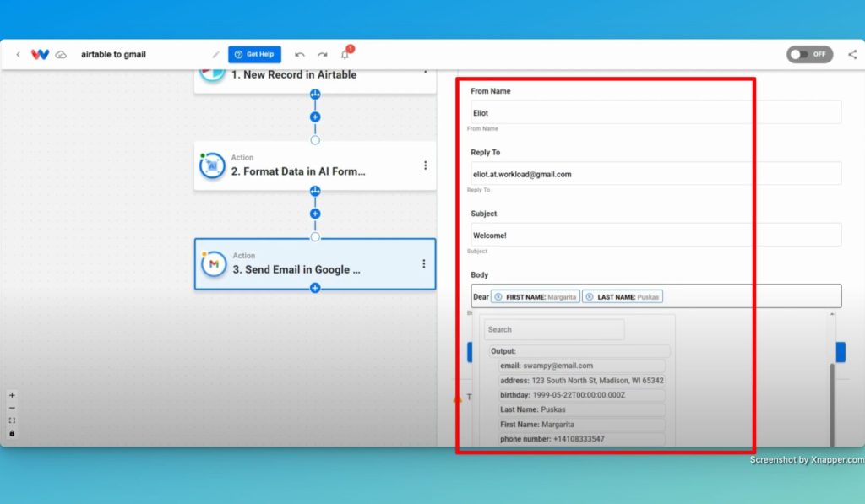865x504 pixels.
Task: Insert the email: swampy@email.com variable
Action: 581,366
